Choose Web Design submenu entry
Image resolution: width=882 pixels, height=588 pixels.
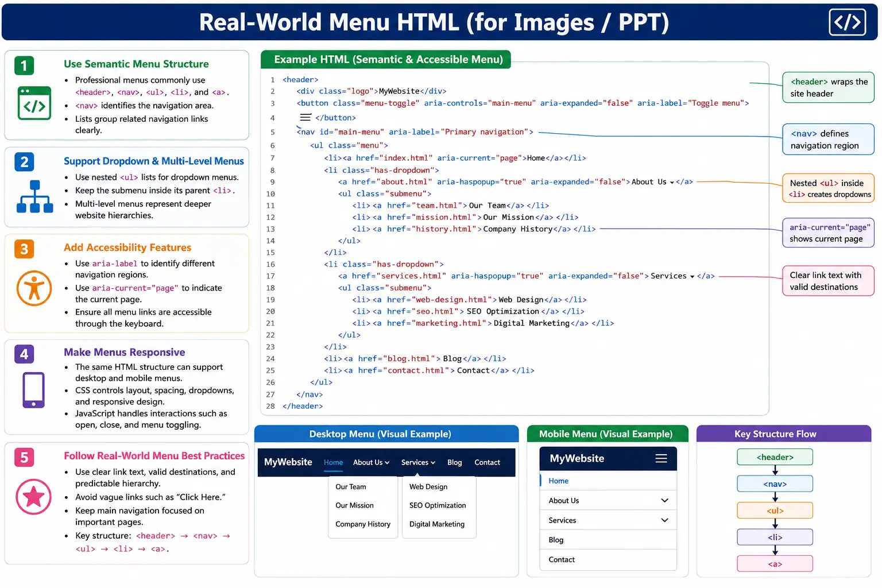(428, 486)
